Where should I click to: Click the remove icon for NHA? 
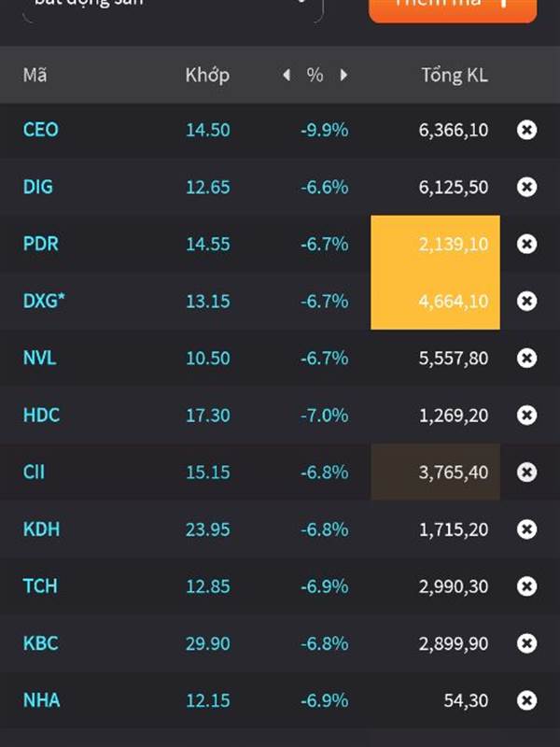[526, 700]
